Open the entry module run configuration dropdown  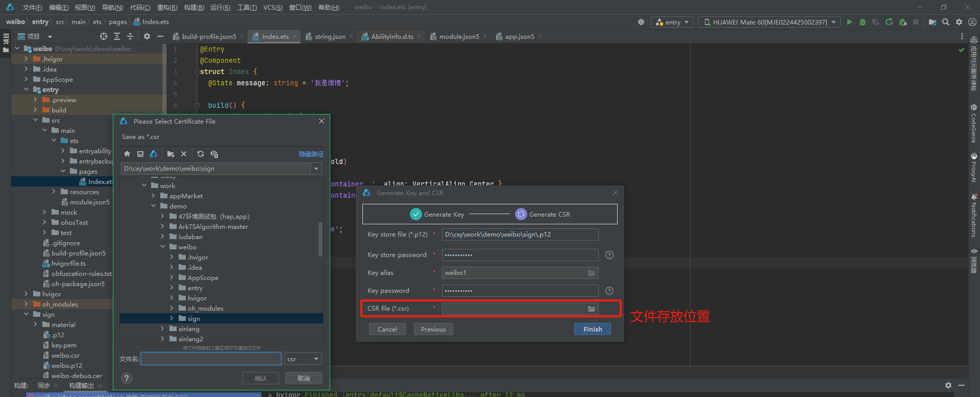(672, 22)
